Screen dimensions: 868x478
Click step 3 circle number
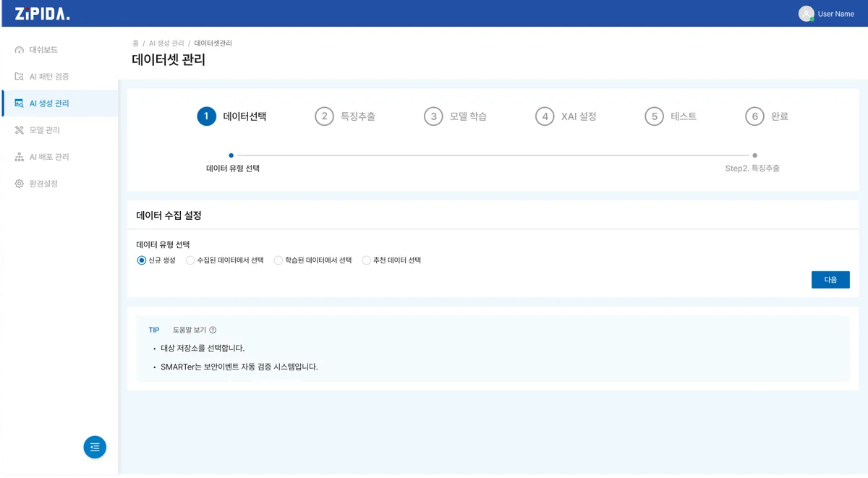point(433,116)
